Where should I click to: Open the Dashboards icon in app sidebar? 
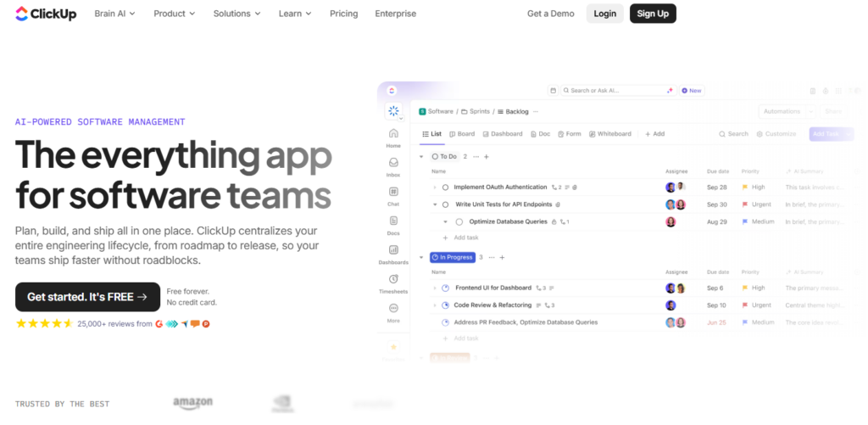click(393, 250)
